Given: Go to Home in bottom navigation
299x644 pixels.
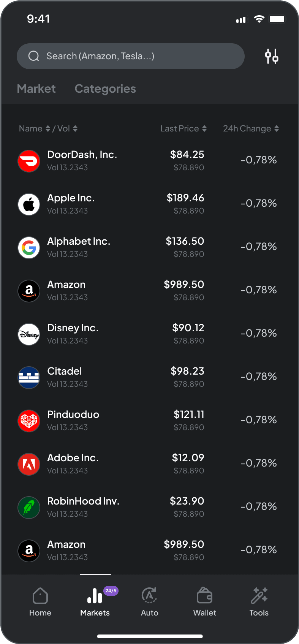Looking at the screenshot, I should pos(40,602).
